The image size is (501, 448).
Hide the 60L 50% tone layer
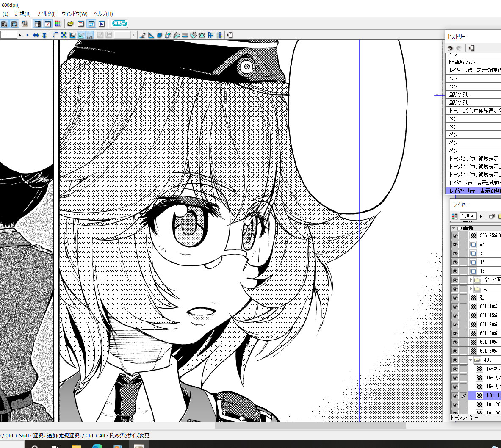coord(455,351)
